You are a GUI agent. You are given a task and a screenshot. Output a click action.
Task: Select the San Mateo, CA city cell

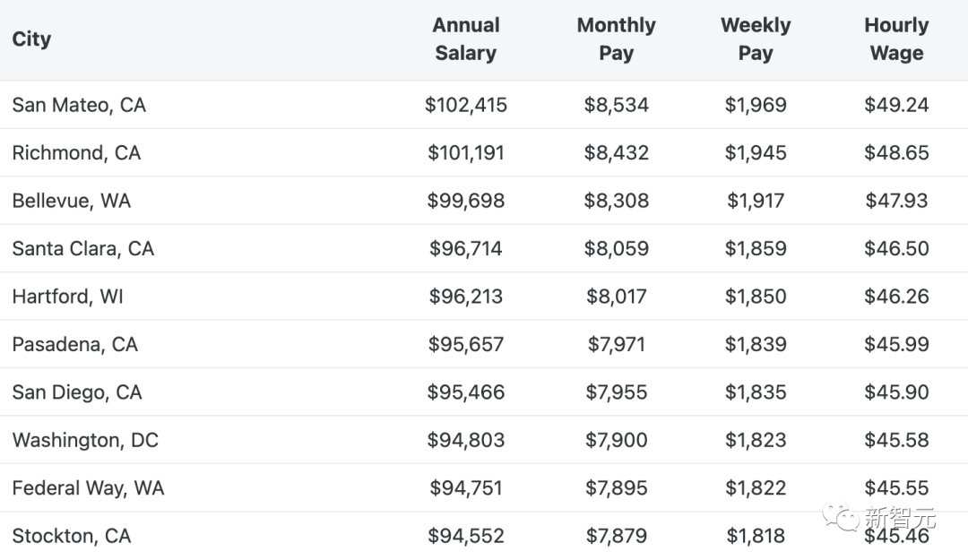point(79,105)
